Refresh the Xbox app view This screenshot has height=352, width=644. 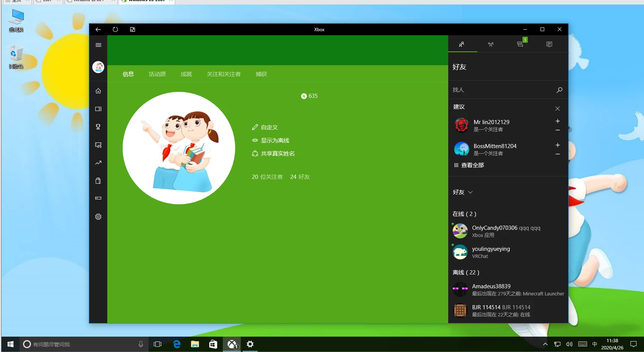[x=115, y=30]
